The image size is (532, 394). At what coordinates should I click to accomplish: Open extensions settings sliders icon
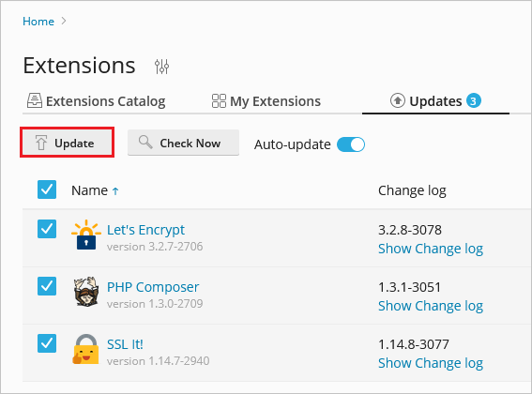click(161, 67)
